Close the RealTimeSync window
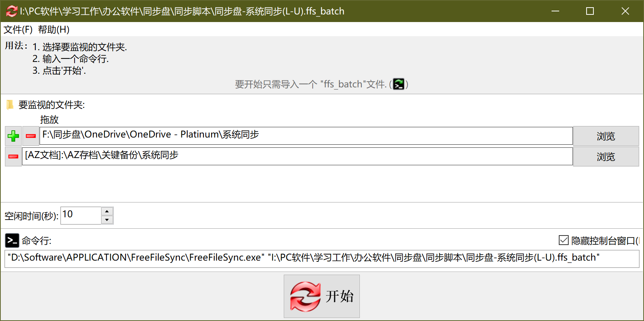The height and width of the screenshot is (321, 644). pos(625,11)
